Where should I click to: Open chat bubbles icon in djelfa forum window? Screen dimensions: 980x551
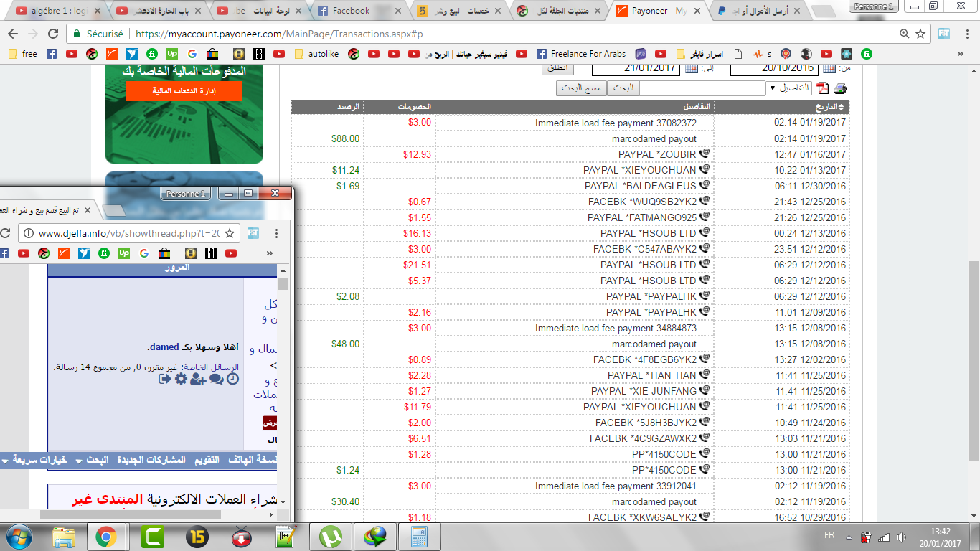pos(216,378)
